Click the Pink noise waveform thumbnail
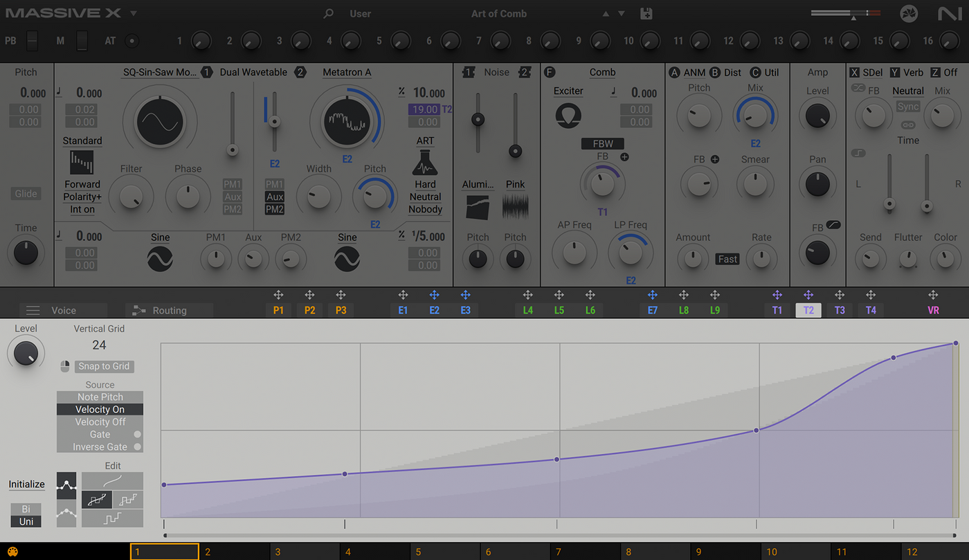969x560 pixels. click(515, 208)
